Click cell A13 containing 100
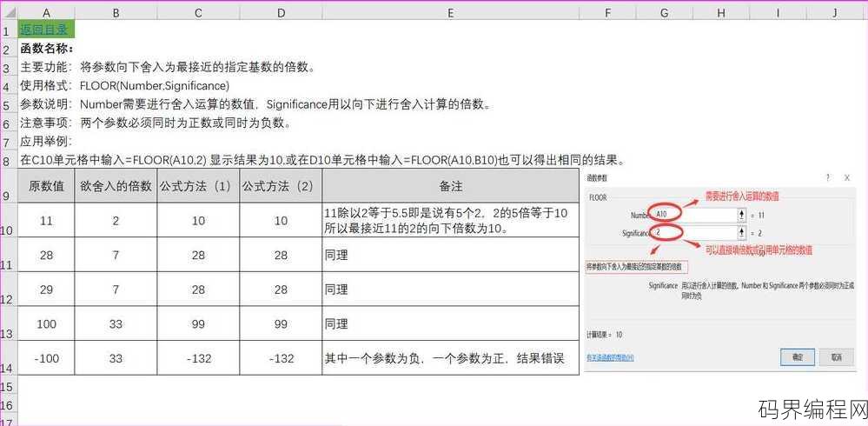The image size is (868, 426). point(47,323)
